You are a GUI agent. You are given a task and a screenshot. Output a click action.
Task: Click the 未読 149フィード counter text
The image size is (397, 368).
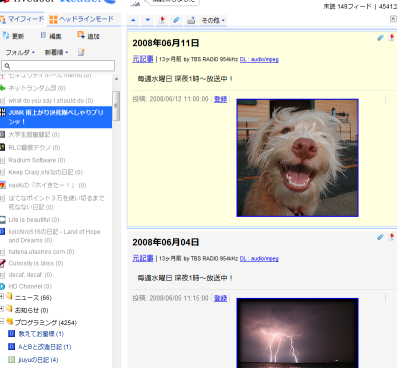coord(347,6)
